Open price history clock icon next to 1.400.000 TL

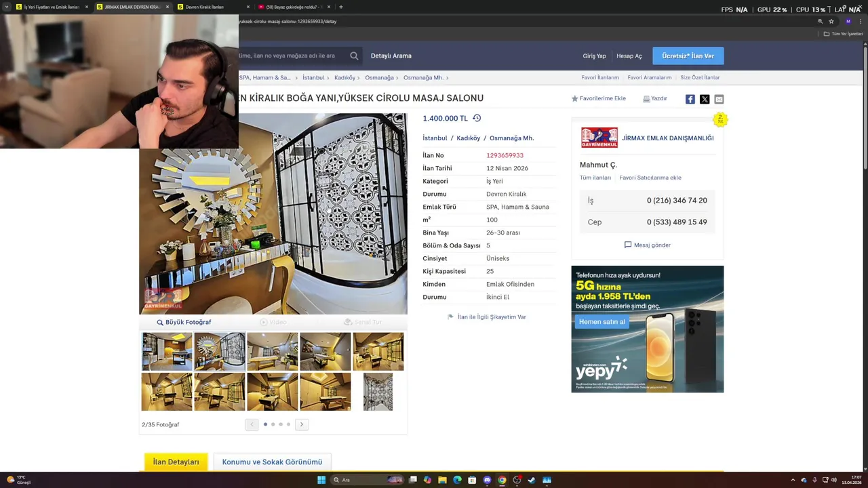[477, 118]
